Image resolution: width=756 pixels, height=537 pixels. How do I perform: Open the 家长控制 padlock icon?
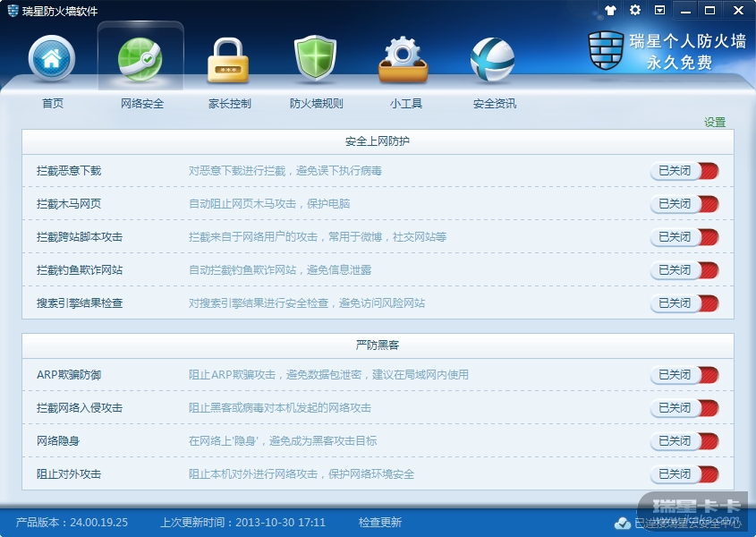pyautogui.click(x=228, y=60)
